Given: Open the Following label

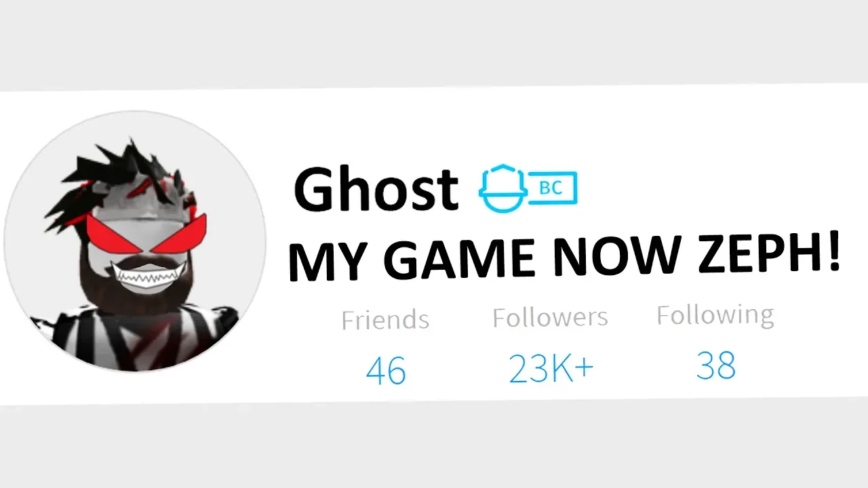Looking at the screenshot, I should click(715, 316).
